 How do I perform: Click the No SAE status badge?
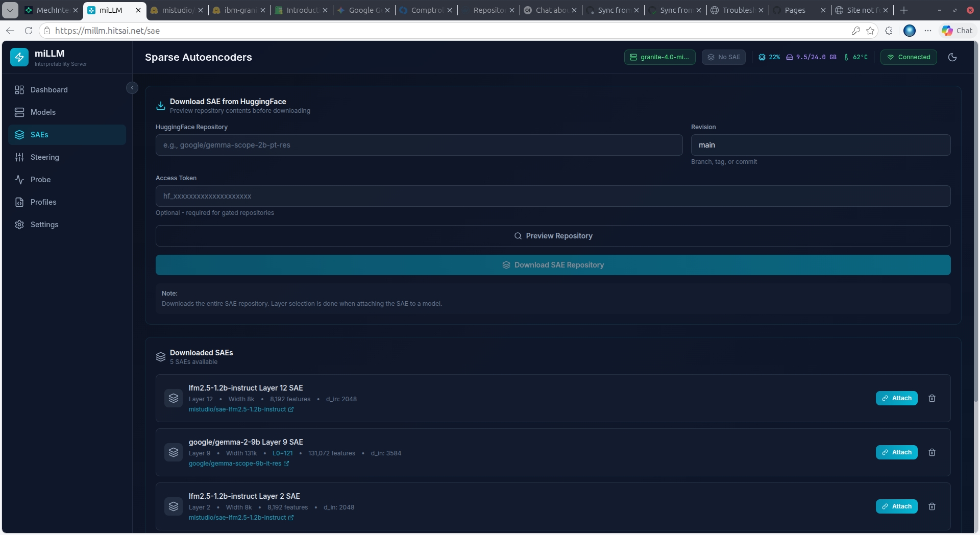pyautogui.click(x=723, y=57)
